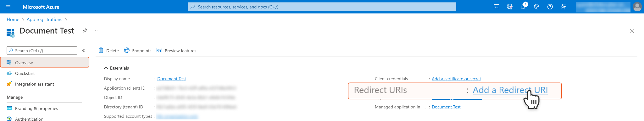
Task: Open the help question mark icon
Action: 550,7
